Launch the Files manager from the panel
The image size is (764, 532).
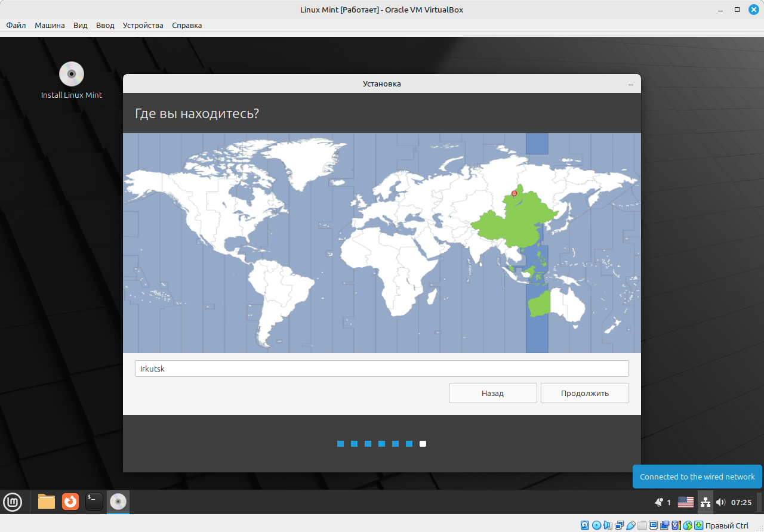47,502
